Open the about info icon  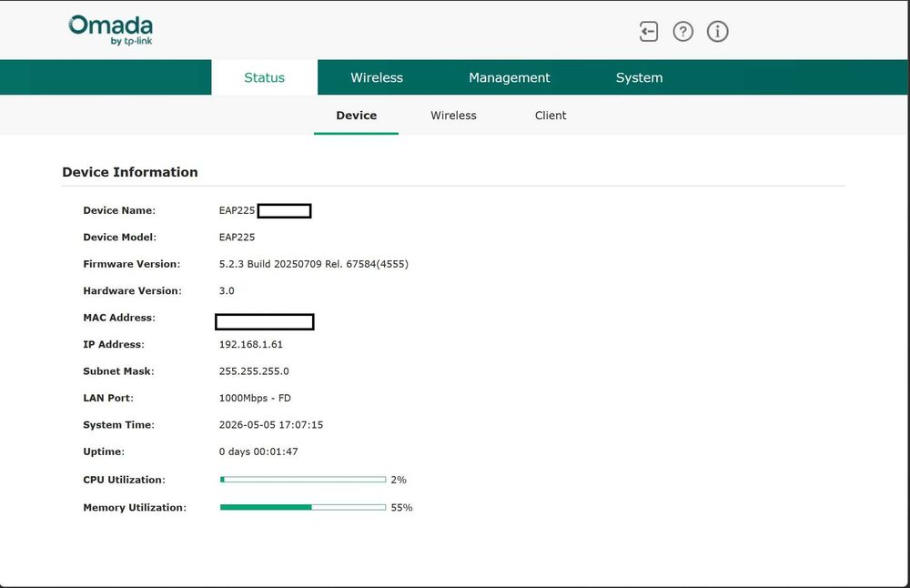coord(717,31)
